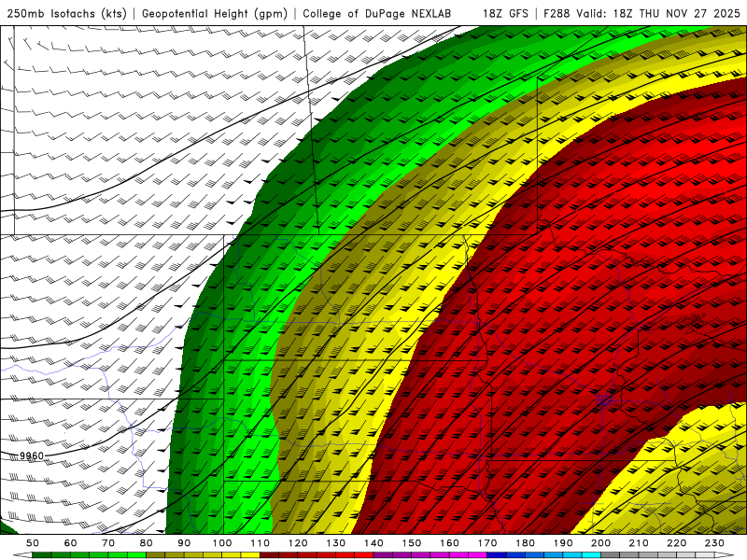Select the 70 value on the legend
The width and height of the screenshot is (747, 560).
point(108,543)
